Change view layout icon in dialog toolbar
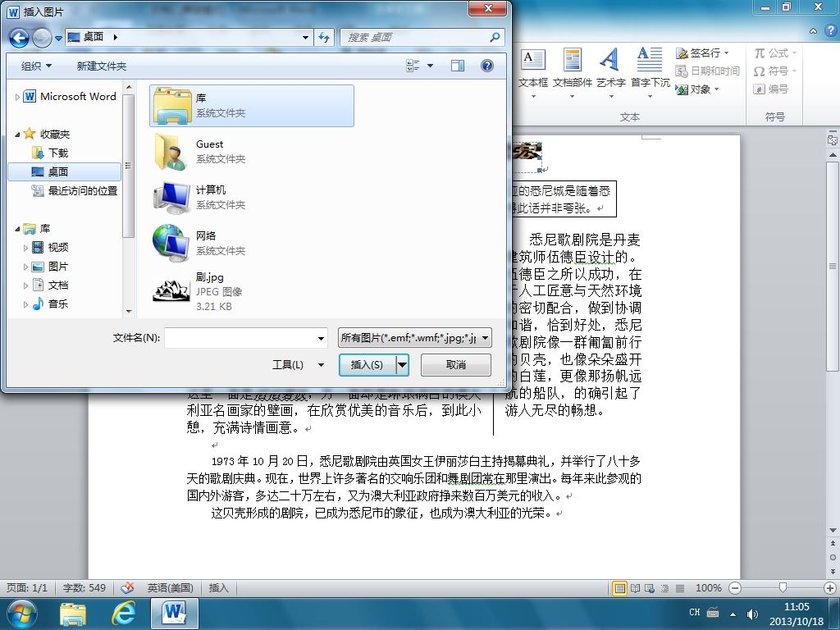Viewport: 840px width, 630px height. [x=413, y=66]
